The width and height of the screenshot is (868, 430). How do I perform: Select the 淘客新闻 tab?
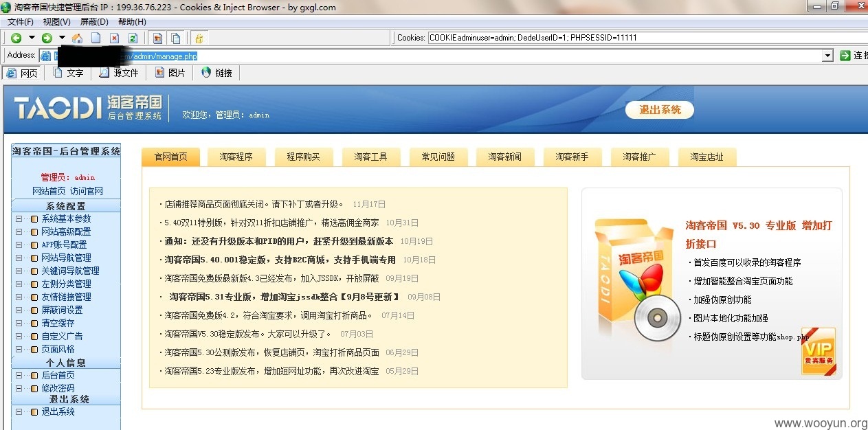[505, 157]
